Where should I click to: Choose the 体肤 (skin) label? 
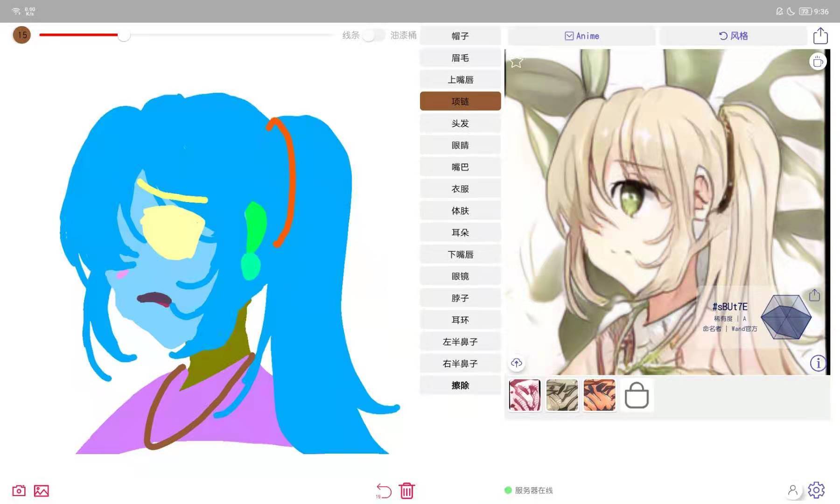[x=460, y=211]
